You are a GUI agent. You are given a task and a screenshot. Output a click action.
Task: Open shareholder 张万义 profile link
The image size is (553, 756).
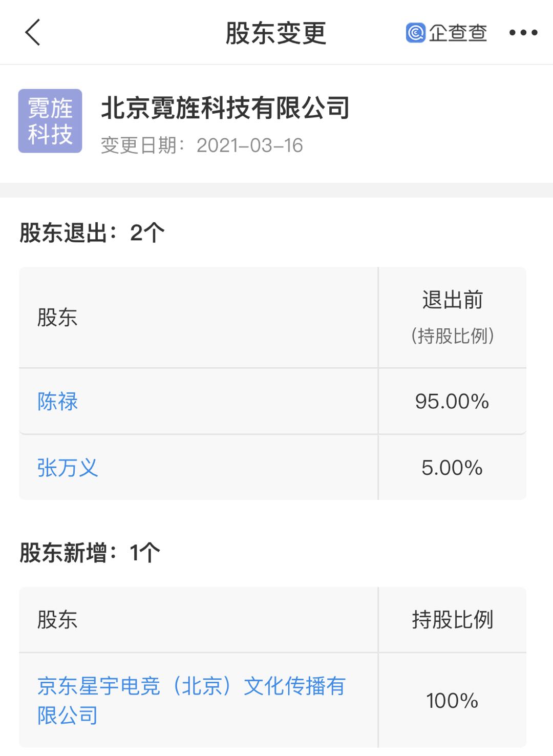tap(67, 468)
